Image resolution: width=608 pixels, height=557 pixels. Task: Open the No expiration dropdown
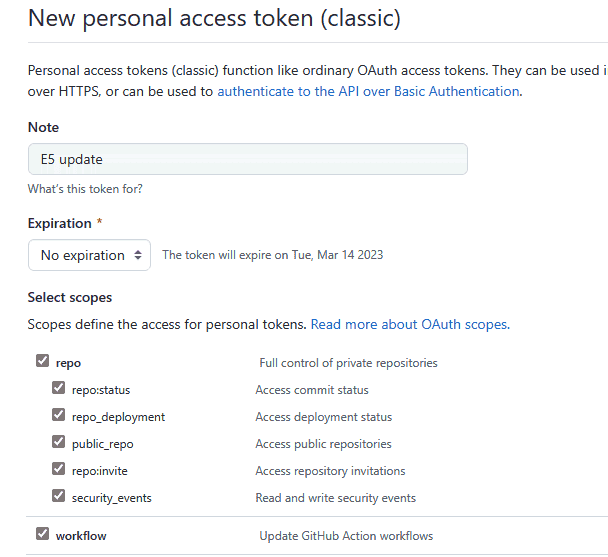click(89, 255)
